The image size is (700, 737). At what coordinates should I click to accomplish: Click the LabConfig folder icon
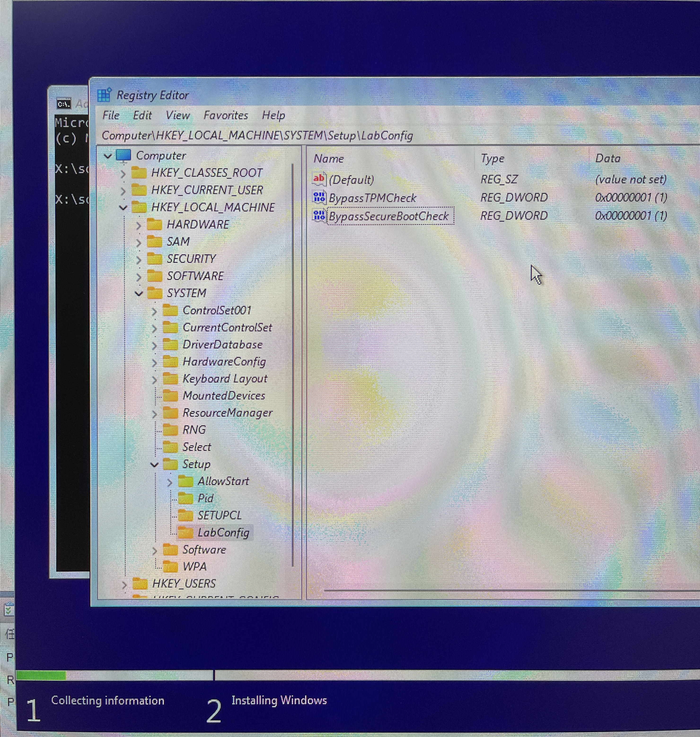pyautogui.click(x=185, y=533)
